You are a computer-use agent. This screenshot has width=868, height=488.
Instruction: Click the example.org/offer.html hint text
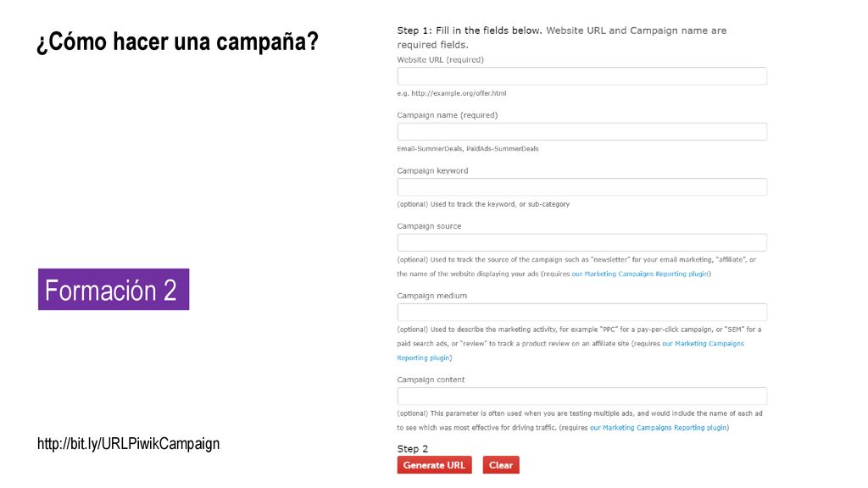(452, 93)
